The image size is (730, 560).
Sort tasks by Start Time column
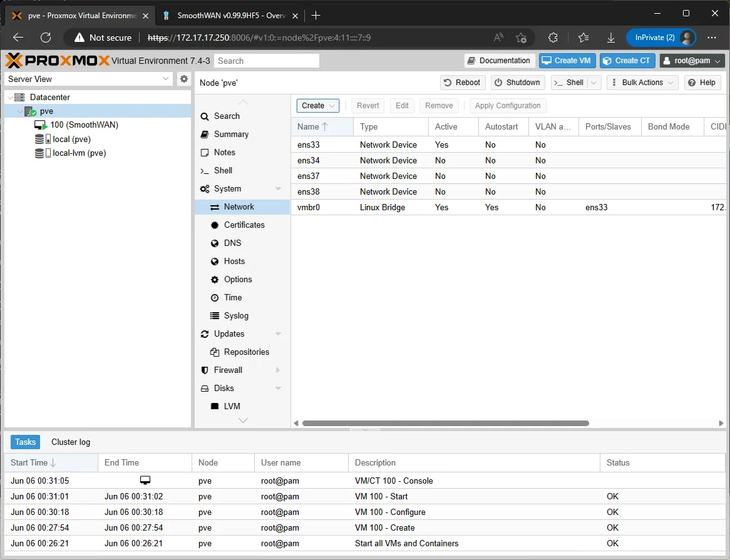pos(51,463)
